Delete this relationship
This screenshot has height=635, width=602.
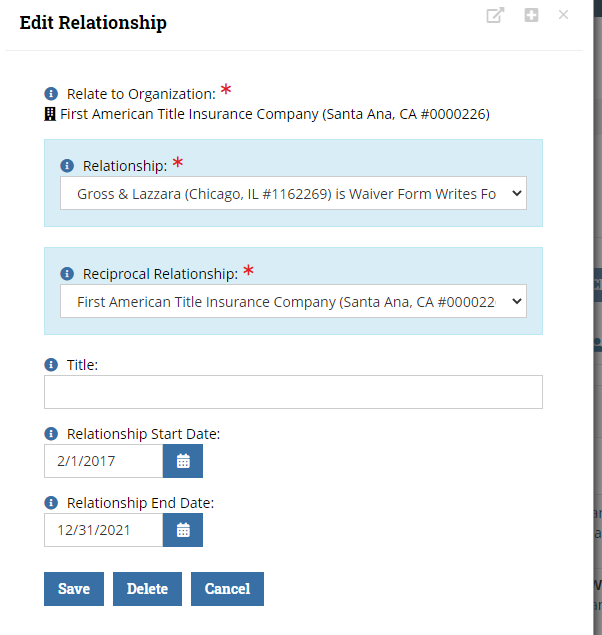pos(147,589)
